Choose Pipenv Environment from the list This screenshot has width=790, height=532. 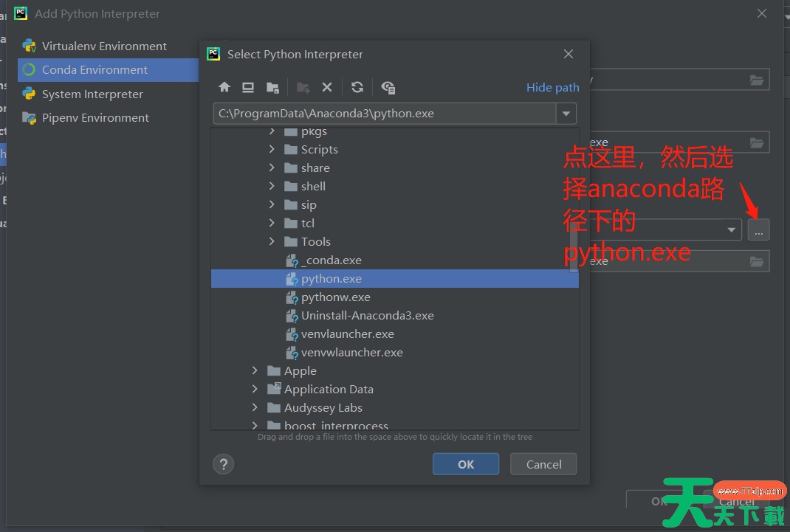(x=95, y=117)
